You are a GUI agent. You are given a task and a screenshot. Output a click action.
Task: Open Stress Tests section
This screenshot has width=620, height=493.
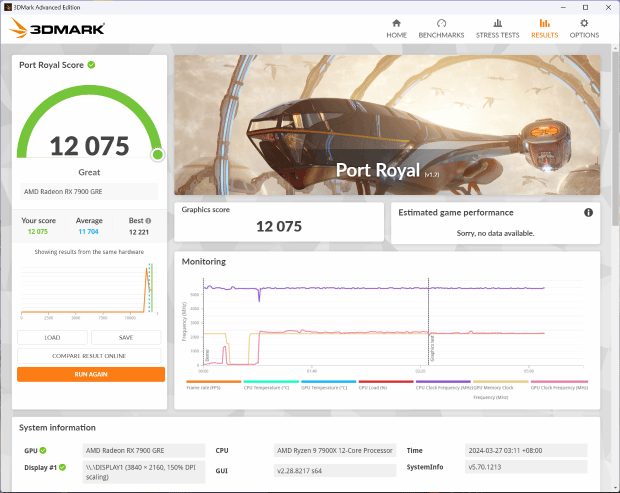point(497,29)
